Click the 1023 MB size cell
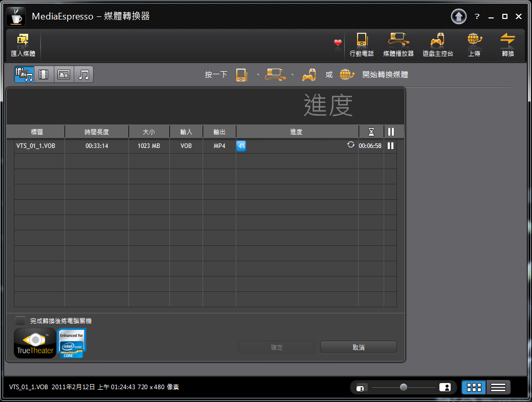 (x=149, y=146)
